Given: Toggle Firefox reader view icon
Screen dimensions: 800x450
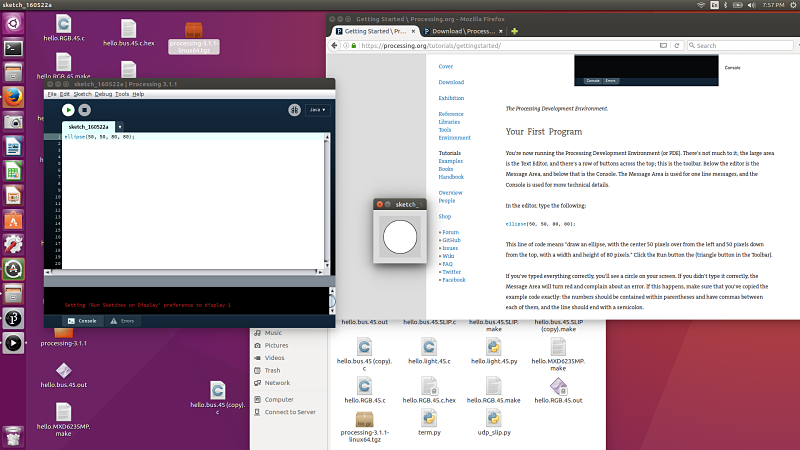Looking at the screenshot, I should click(x=663, y=45).
